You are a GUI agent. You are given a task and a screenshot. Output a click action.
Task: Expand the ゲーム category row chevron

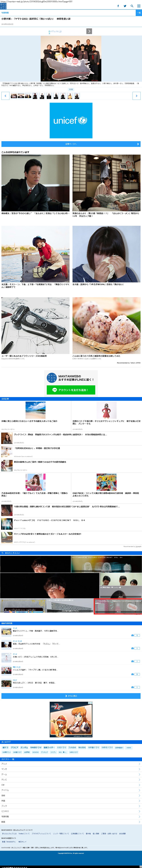pyautogui.click(x=139, y=774)
